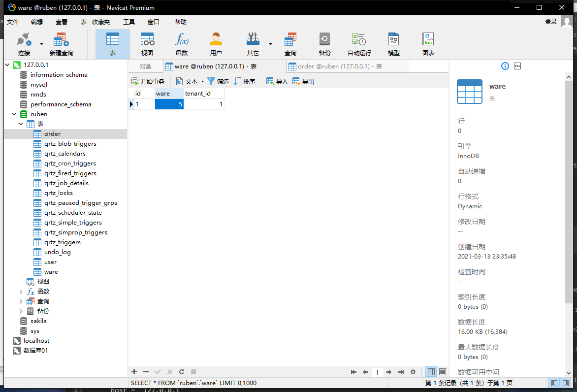577x392 pixels.
Task: Click the 备份 (Backup) toolbar icon
Action: tap(324, 44)
